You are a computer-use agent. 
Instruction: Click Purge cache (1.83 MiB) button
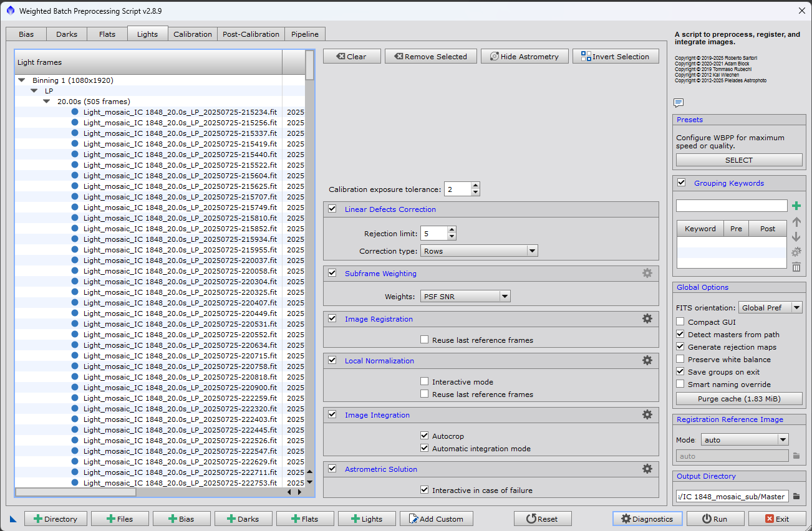738,399
